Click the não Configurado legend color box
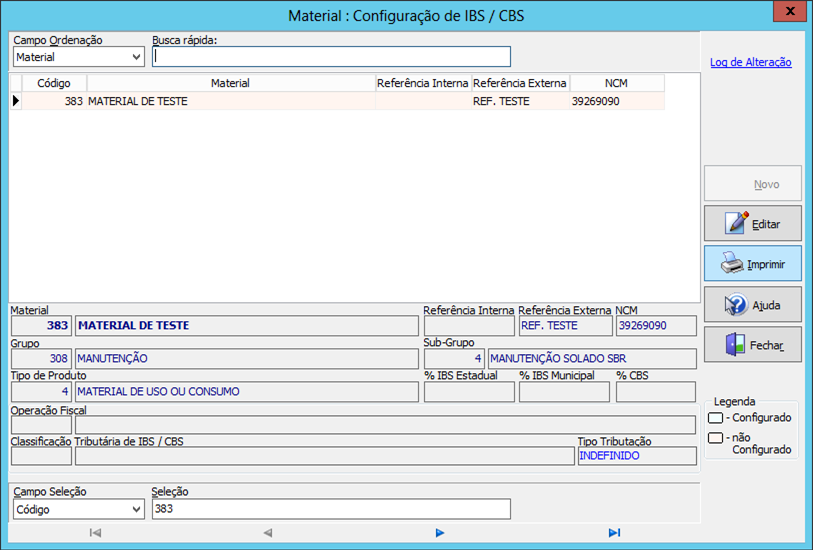Viewport: 813px width, 551px height. 715,438
